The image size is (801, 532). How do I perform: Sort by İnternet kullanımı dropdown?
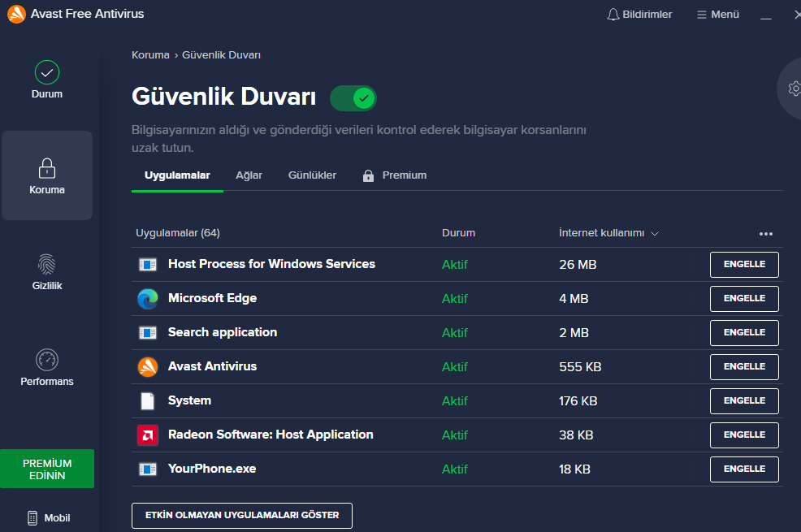(608, 233)
